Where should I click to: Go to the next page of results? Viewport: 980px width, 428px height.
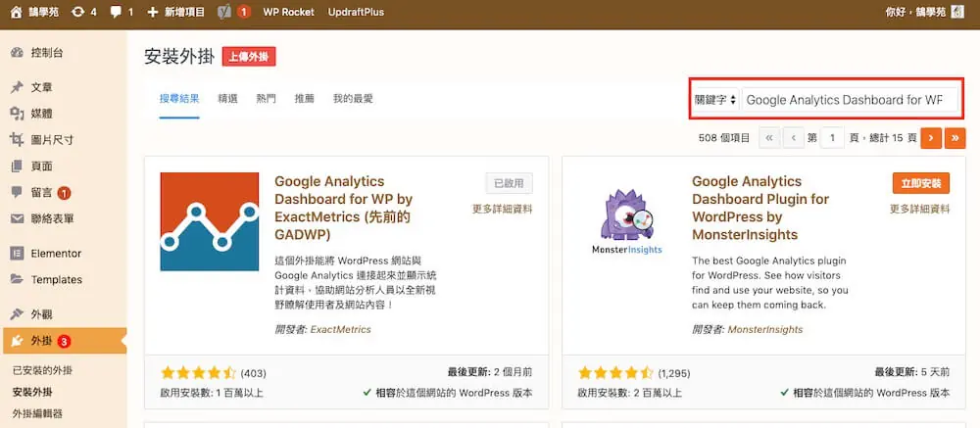931,138
